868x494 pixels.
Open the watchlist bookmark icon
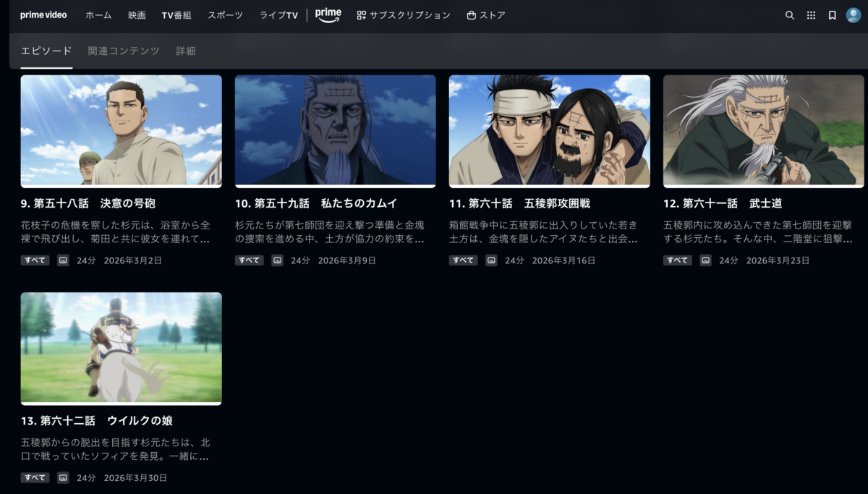[x=833, y=15]
